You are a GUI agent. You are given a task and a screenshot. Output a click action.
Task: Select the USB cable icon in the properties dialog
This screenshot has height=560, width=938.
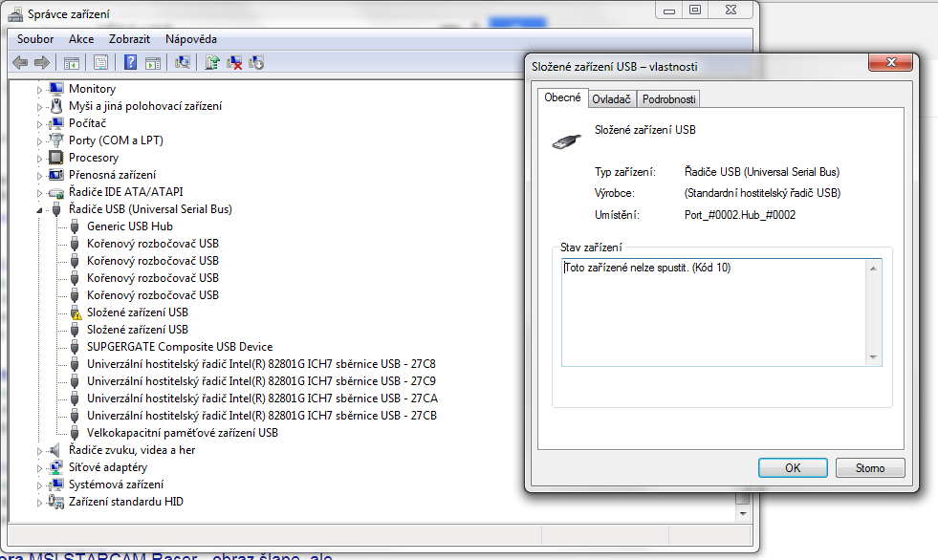point(566,141)
